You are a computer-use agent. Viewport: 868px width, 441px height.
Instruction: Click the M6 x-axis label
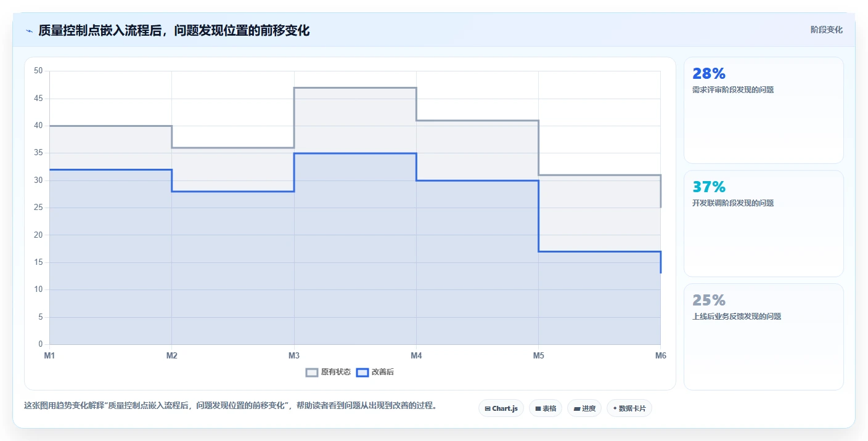coord(661,355)
